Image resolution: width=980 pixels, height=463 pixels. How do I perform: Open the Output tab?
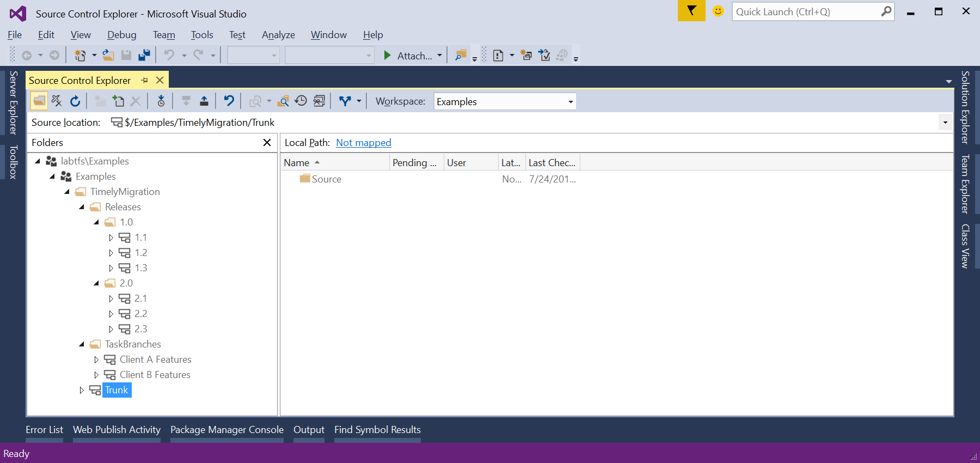point(309,430)
